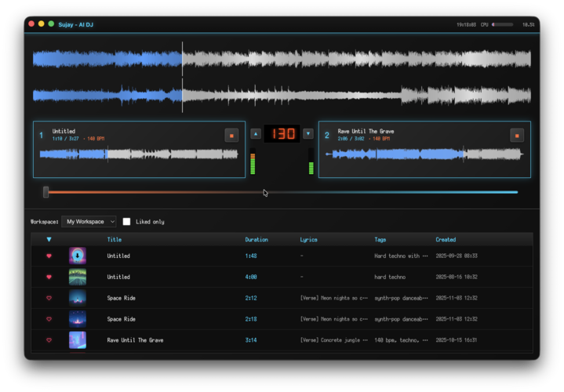This screenshot has width=564, height=392.
Task: Enable the Liked only checkbox
Action: pos(126,222)
